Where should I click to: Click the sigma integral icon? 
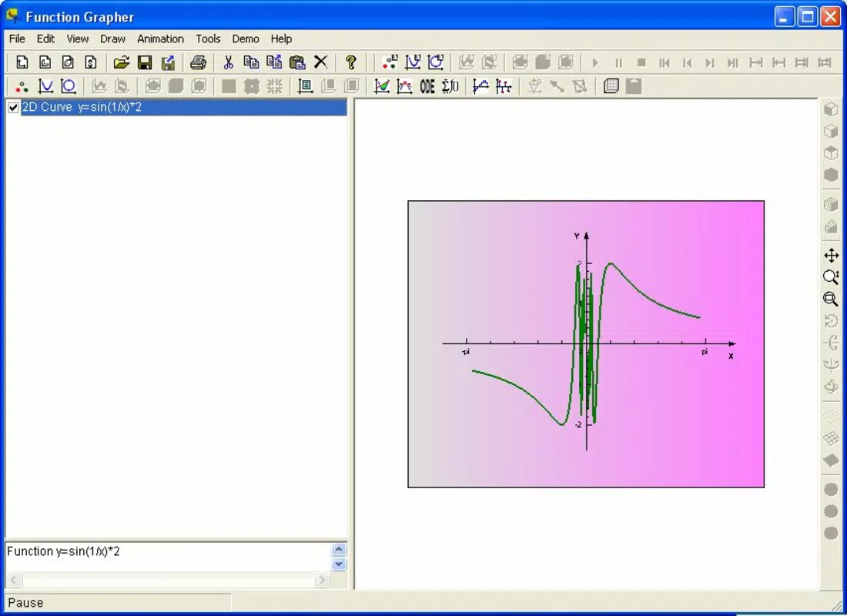tap(450, 86)
